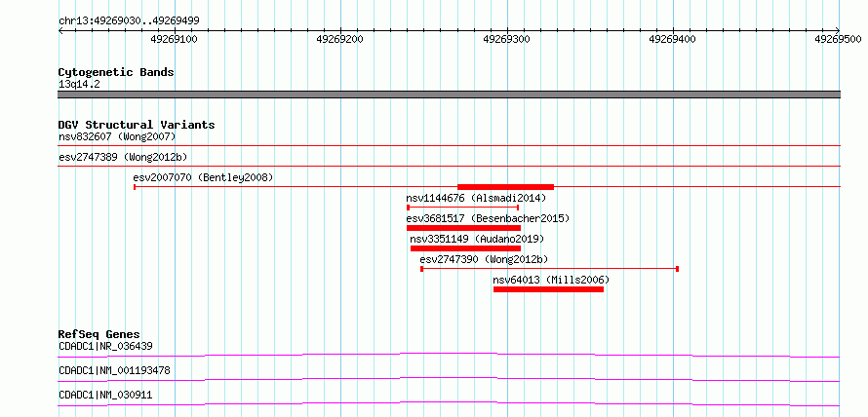Open variant nsv832607 (Wong2007) label
868x417 pixels.
pos(117,136)
